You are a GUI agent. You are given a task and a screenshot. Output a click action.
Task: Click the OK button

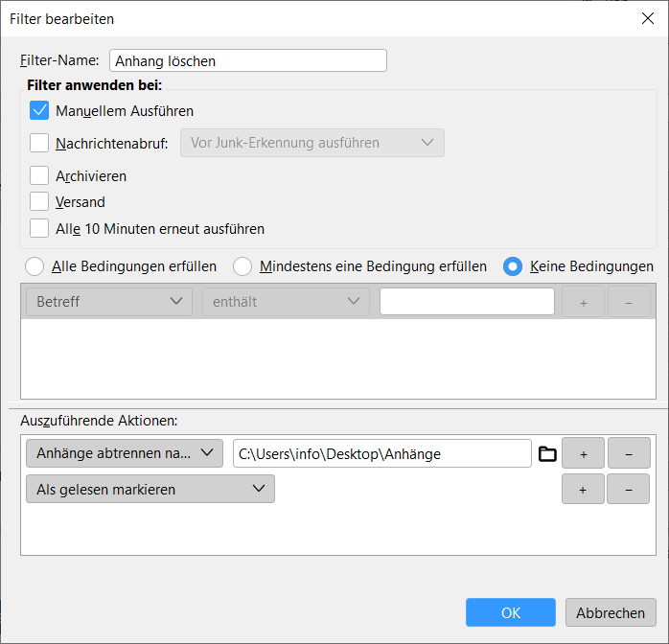(x=511, y=613)
